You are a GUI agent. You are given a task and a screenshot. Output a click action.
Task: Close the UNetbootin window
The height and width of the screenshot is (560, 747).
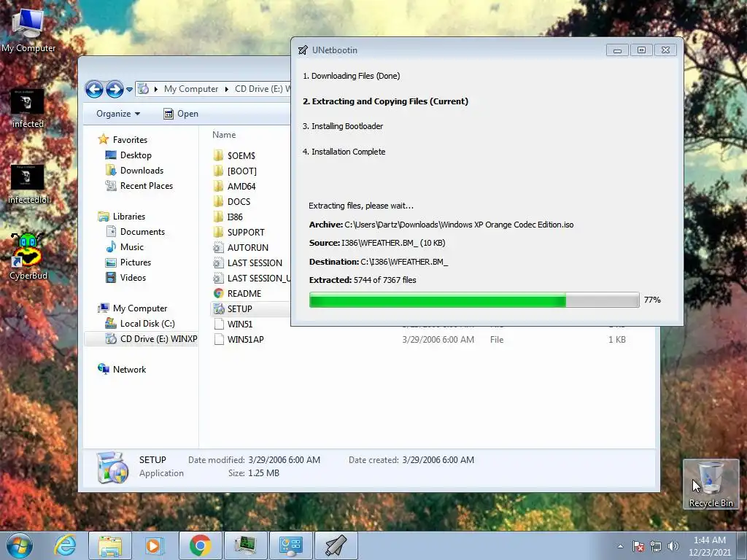click(665, 50)
